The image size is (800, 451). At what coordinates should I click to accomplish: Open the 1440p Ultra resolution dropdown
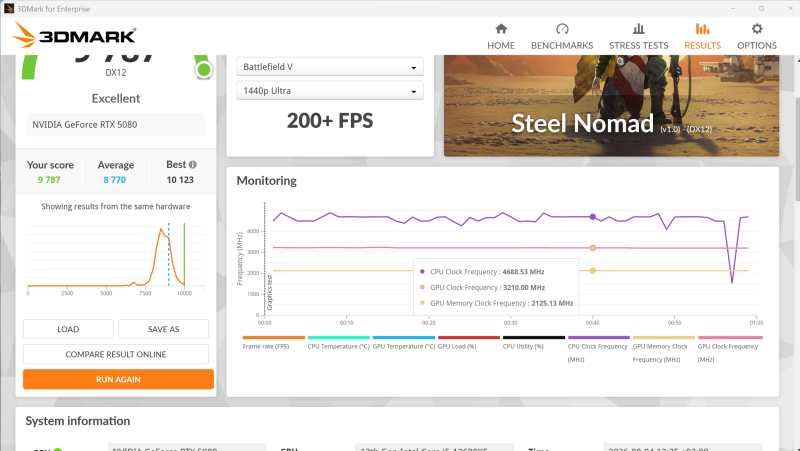click(330, 91)
